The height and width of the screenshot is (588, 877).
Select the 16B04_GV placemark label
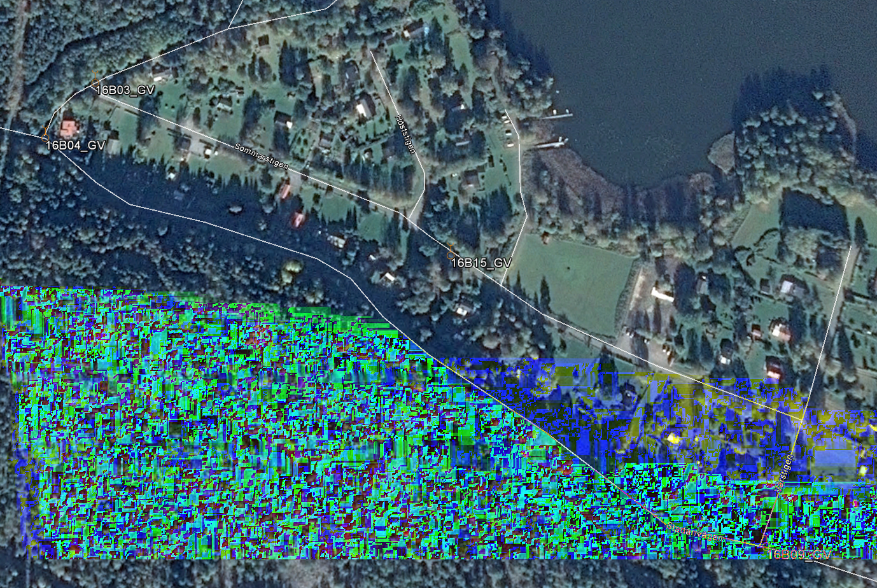click(75, 146)
